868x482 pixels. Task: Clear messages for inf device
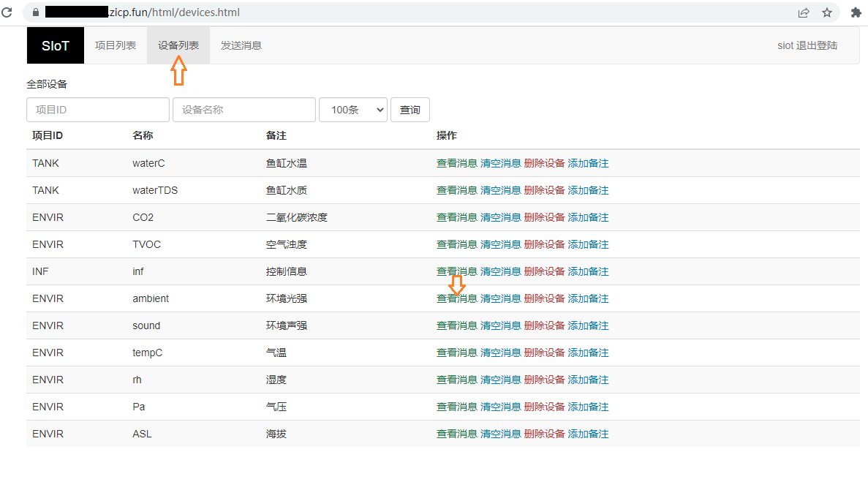[x=500, y=271]
